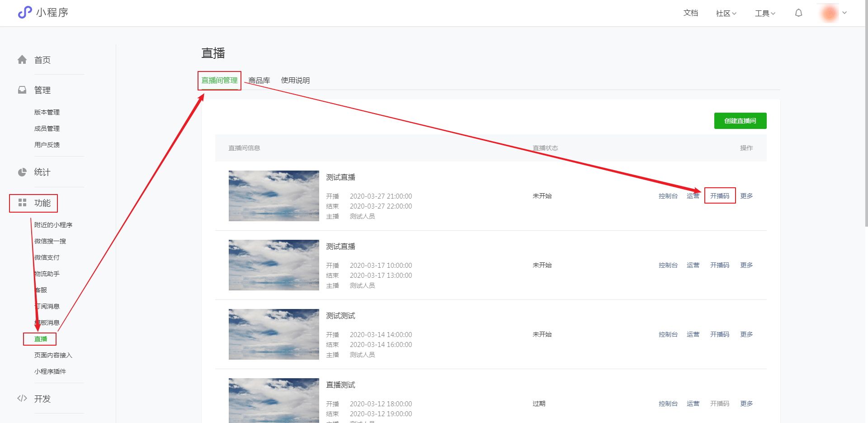Open 控制台 for 03-17 测试直播
The image size is (868, 423).
click(668, 265)
